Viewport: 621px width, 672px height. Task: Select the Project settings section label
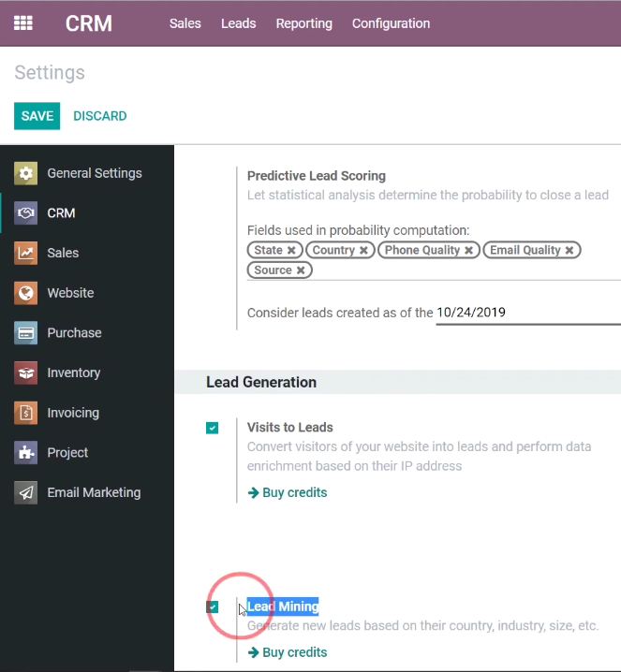coord(67,453)
